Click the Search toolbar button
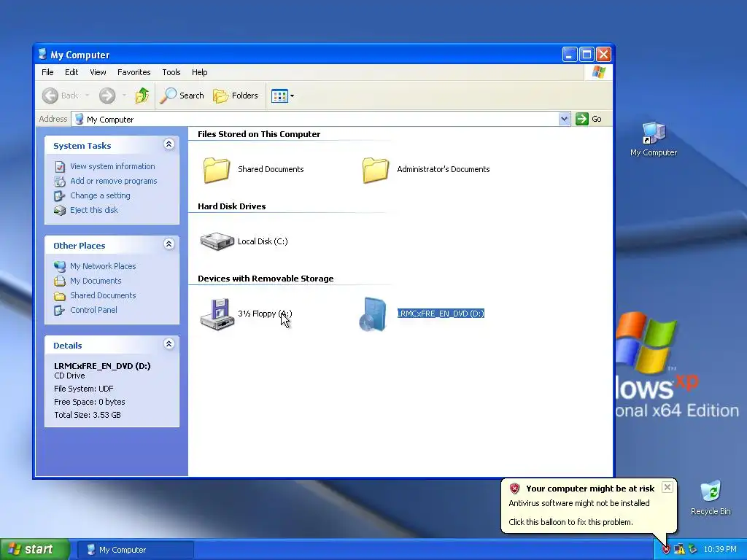This screenshot has width=747, height=560. (x=182, y=96)
